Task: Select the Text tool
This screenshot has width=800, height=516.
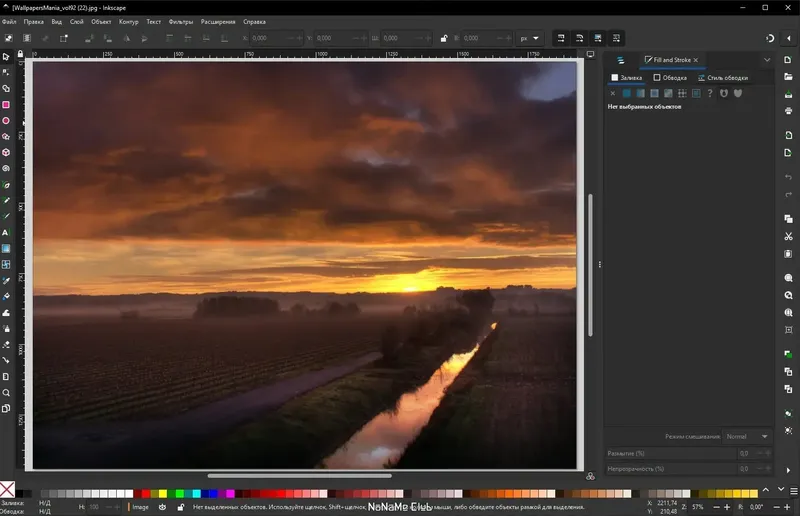Action: click(x=6, y=232)
